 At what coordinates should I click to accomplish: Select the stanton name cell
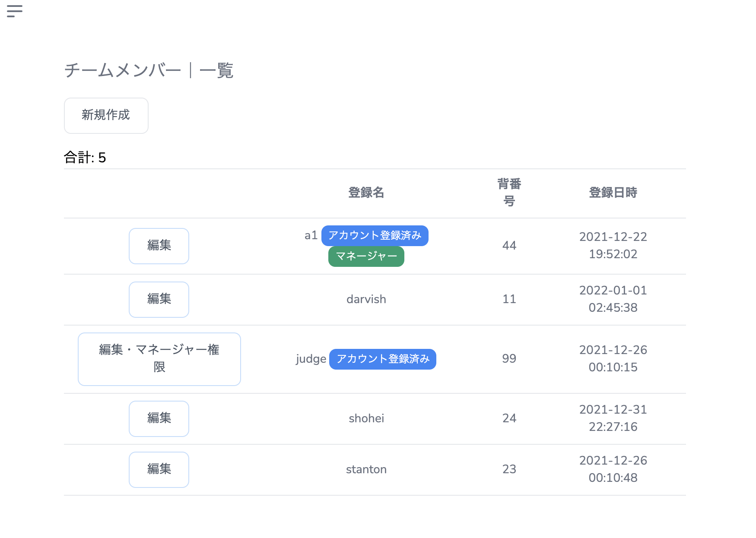(x=366, y=469)
